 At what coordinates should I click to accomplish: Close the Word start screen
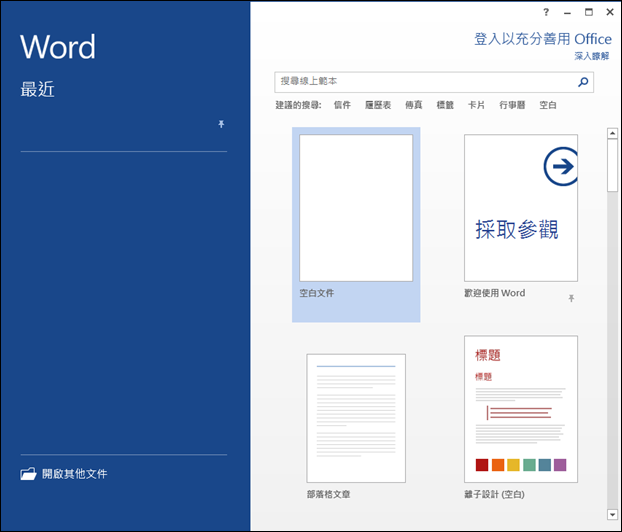pyautogui.click(x=610, y=12)
